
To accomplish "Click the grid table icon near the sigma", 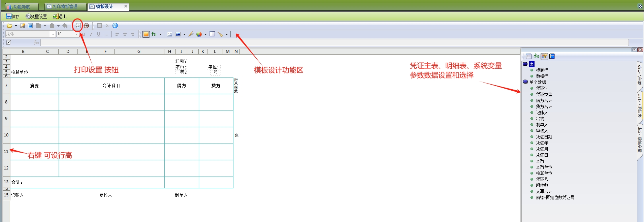I will point(100,26).
